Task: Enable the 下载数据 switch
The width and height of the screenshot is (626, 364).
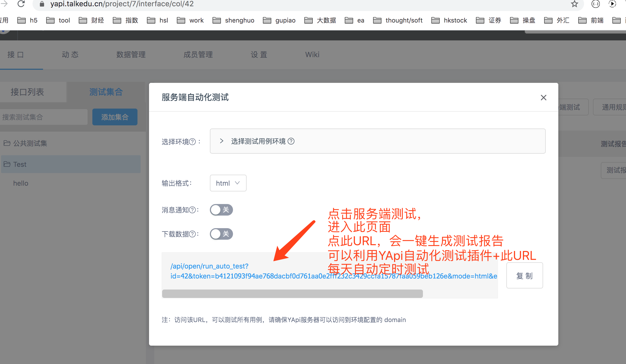Action: point(221,234)
